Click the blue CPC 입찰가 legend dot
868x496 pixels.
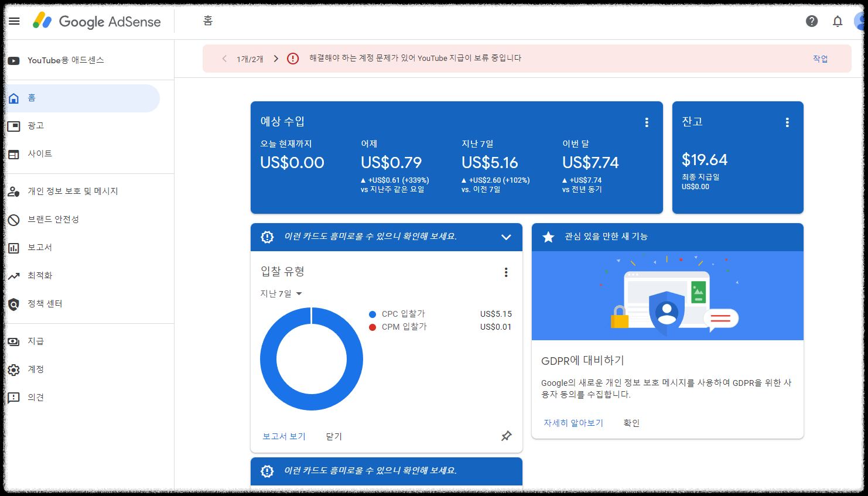click(x=373, y=314)
